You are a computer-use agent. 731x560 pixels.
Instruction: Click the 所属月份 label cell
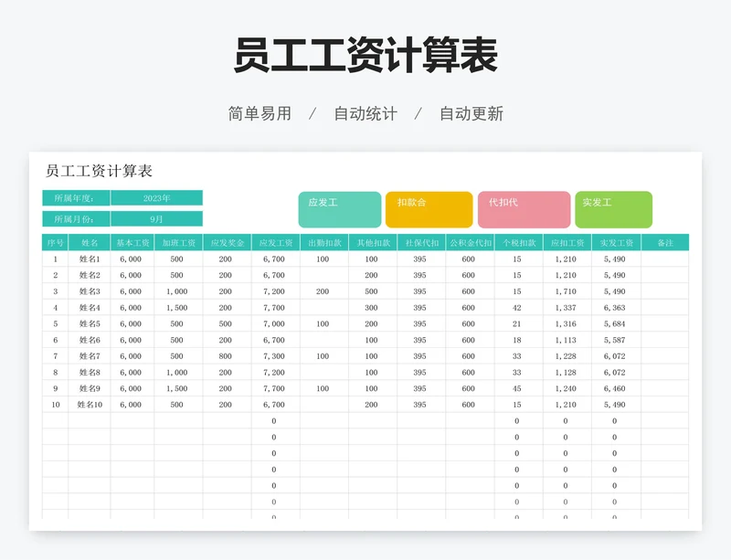pyautogui.click(x=76, y=218)
